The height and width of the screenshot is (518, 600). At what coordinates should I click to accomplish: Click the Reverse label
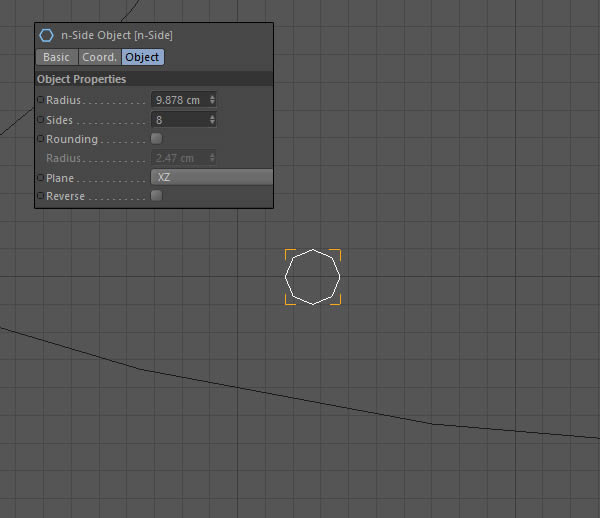pyautogui.click(x=65, y=196)
